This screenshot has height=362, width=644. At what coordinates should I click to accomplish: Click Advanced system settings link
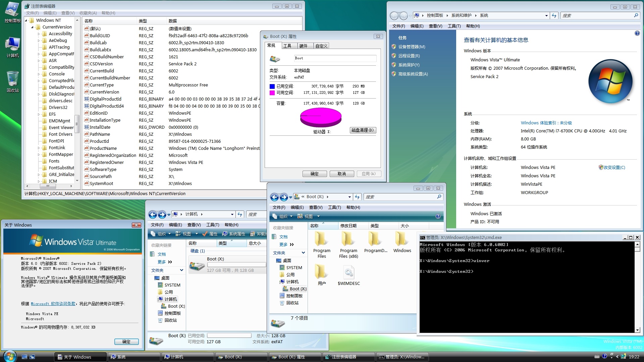pyautogui.click(x=413, y=74)
